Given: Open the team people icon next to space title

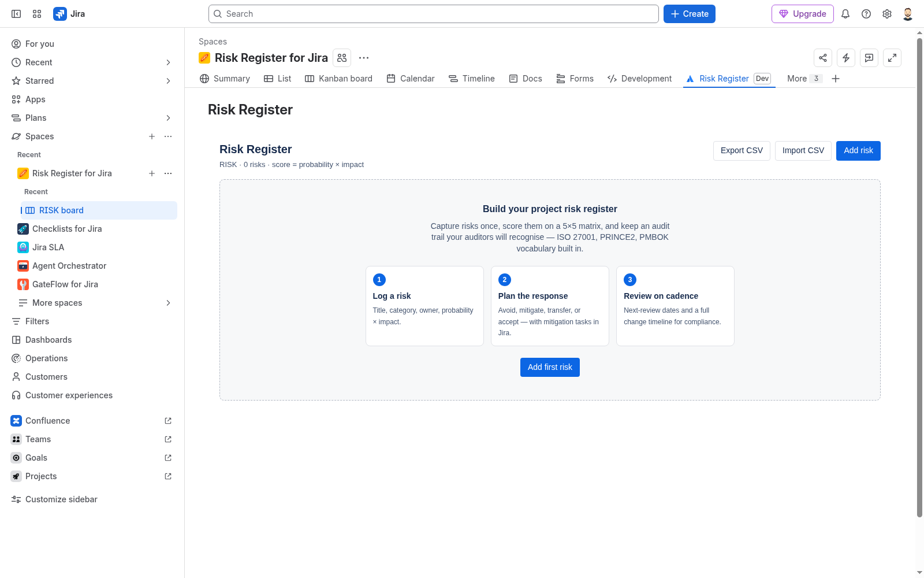Looking at the screenshot, I should click(342, 58).
